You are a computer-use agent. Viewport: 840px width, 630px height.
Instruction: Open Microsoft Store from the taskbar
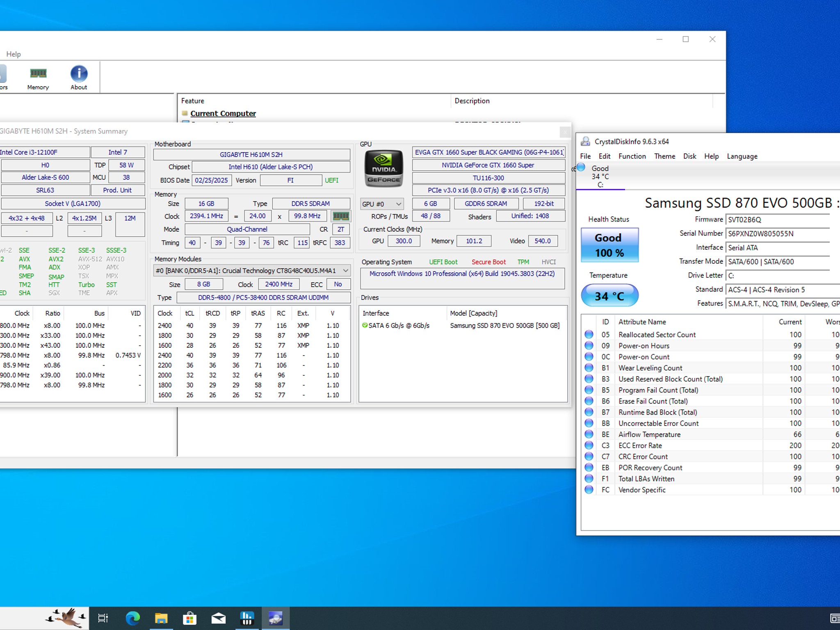click(189, 618)
